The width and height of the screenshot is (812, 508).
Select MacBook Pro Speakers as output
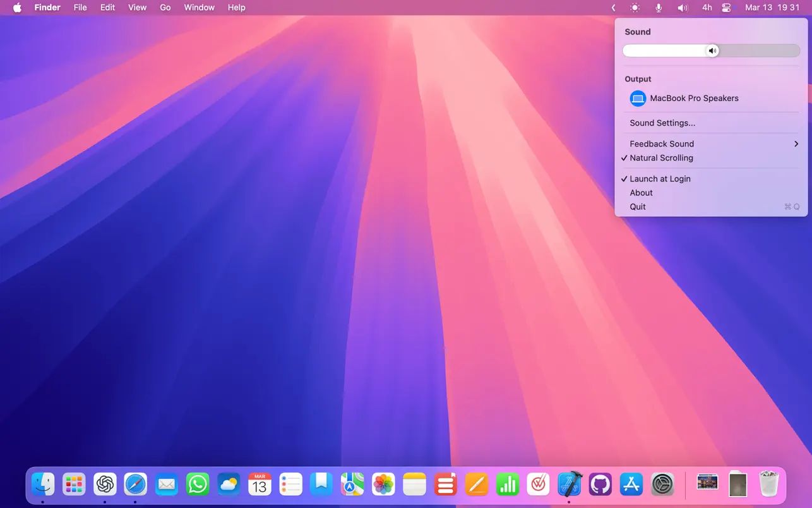click(695, 98)
